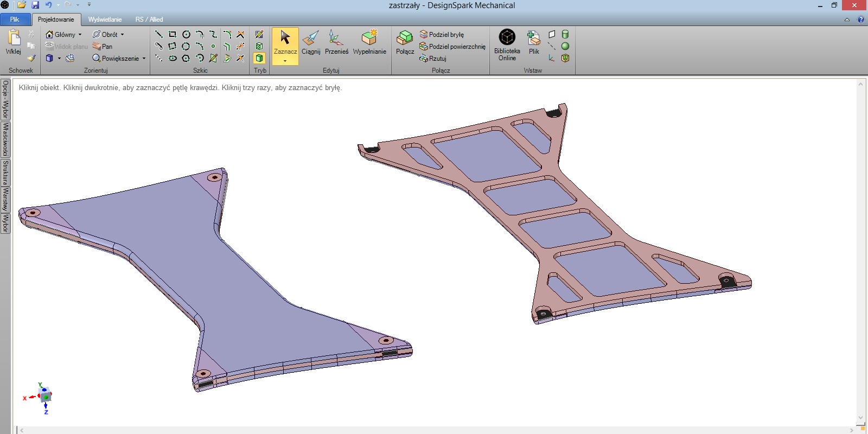Switch to the Wyświetlanie ribbon tab

tap(105, 20)
